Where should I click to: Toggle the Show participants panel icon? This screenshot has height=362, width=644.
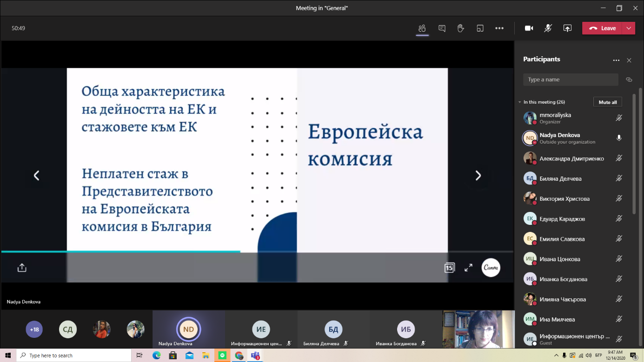422,28
